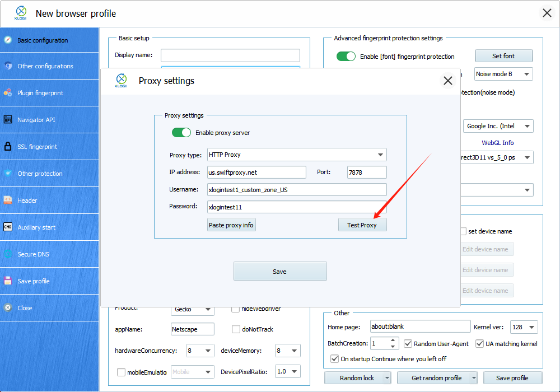
Task: Open the Kernel ver 128 dropdown
Action: 524,327
